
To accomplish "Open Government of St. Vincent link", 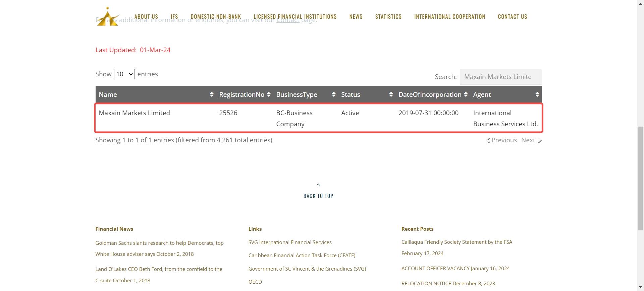I will [x=307, y=269].
